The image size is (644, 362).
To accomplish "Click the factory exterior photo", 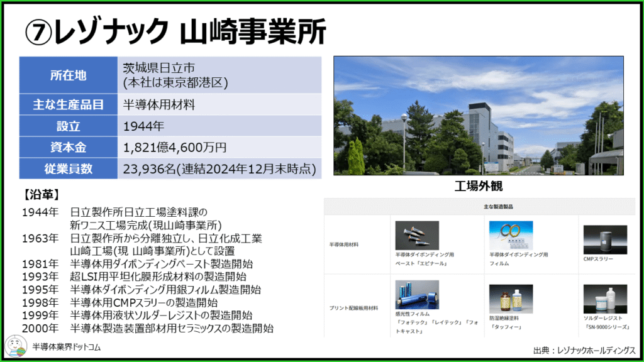I will point(478,116).
